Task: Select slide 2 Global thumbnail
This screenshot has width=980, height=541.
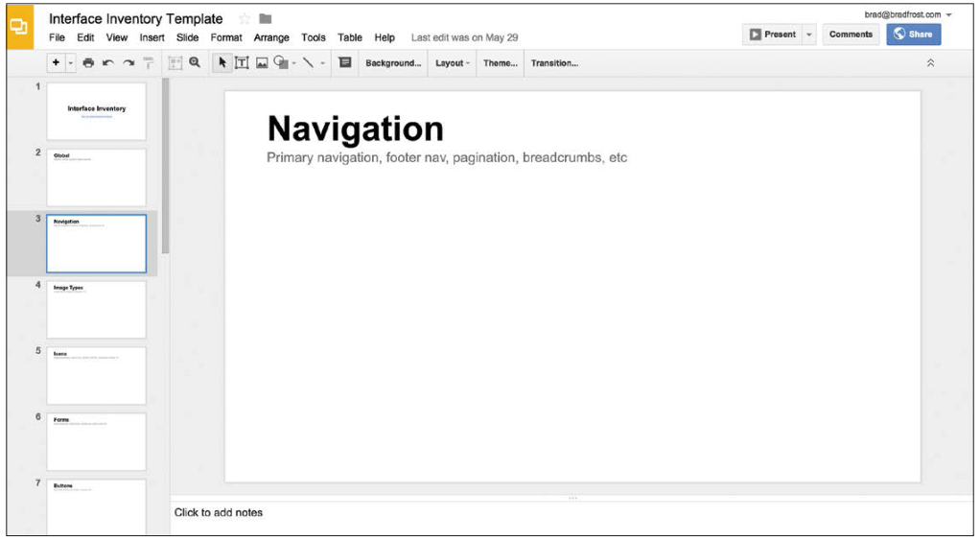Action: [96, 177]
